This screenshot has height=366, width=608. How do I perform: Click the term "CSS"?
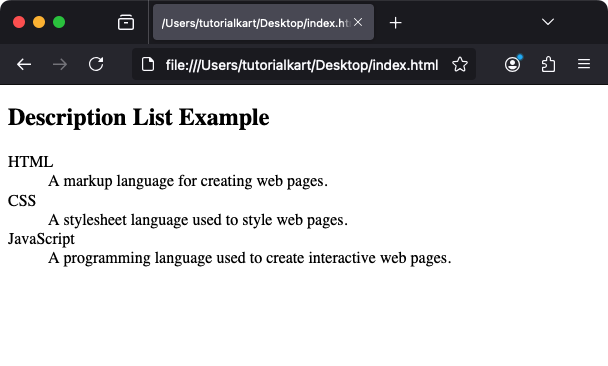pos(22,201)
